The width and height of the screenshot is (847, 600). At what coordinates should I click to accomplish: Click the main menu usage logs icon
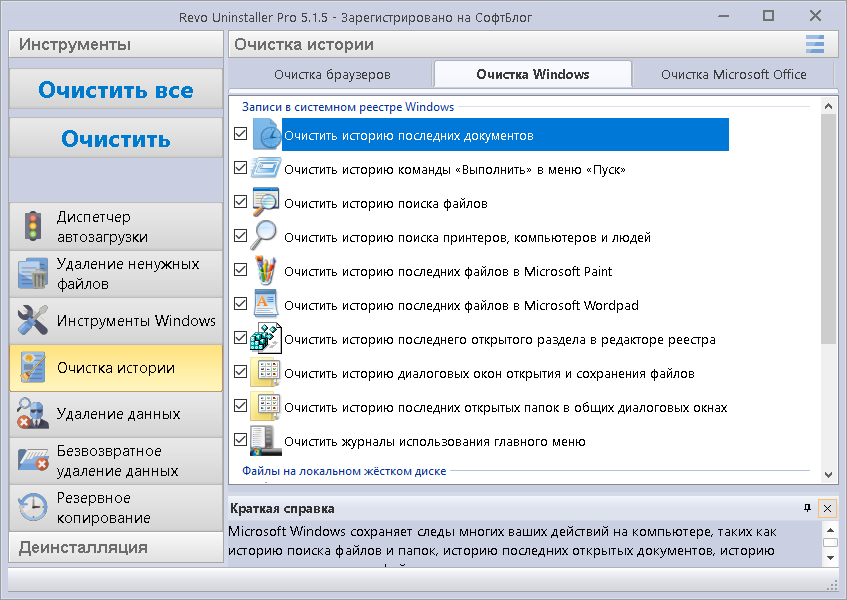pyautogui.click(x=266, y=441)
